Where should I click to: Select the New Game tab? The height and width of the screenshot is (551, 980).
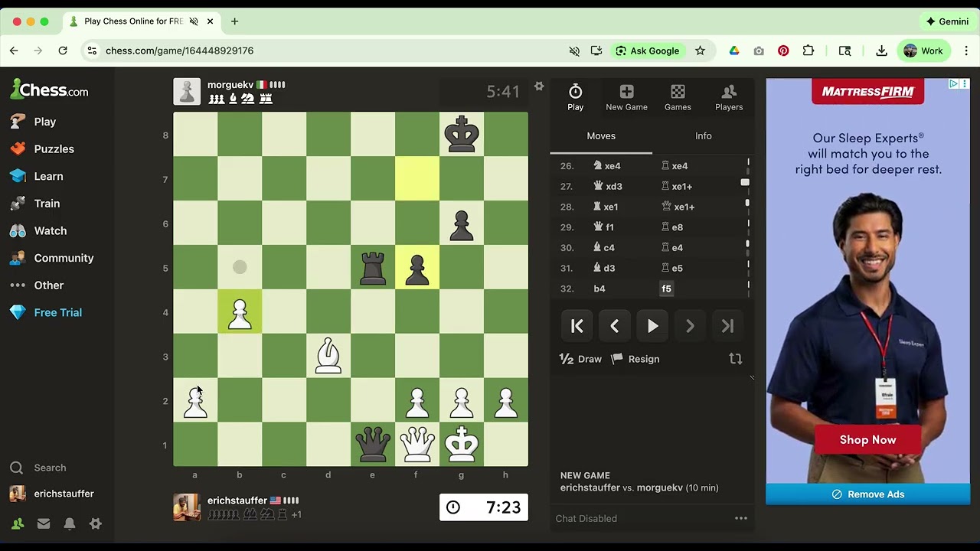point(626,98)
